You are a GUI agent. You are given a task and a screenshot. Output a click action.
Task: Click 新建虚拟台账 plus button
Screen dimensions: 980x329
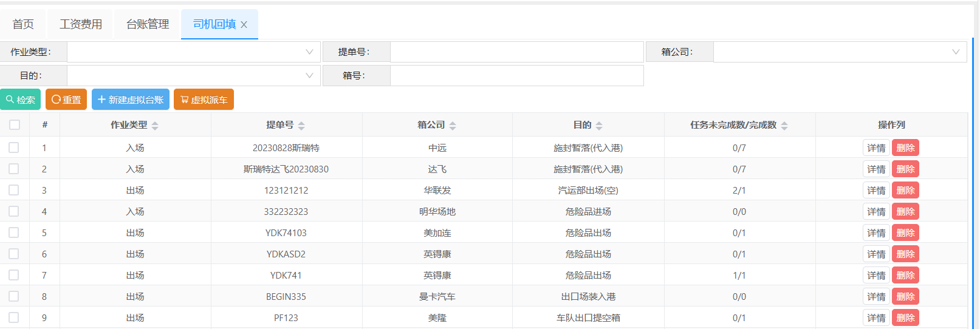130,100
